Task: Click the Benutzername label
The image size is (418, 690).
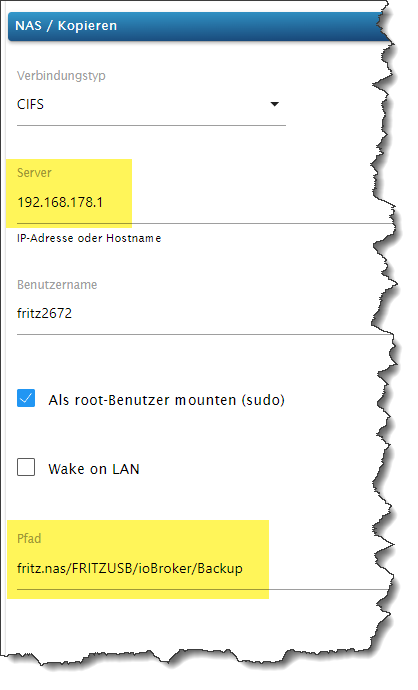Action: (x=57, y=285)
